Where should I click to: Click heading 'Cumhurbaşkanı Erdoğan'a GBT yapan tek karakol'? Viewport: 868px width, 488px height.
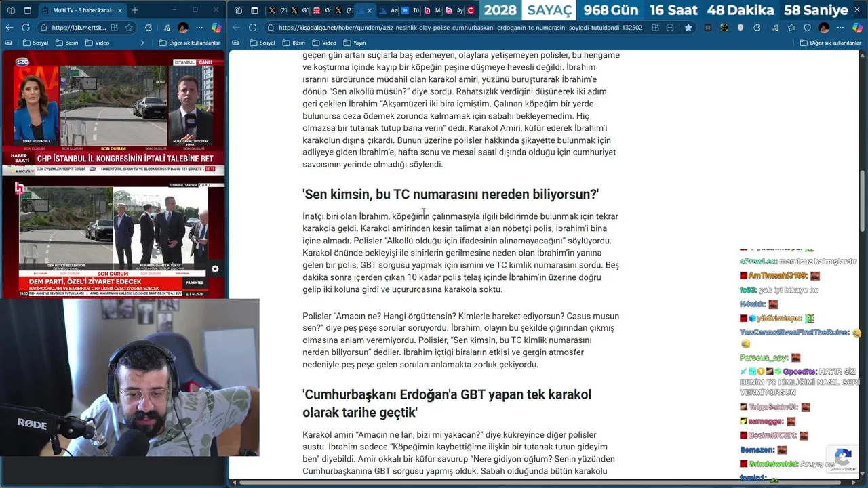(x=447, y=403)
